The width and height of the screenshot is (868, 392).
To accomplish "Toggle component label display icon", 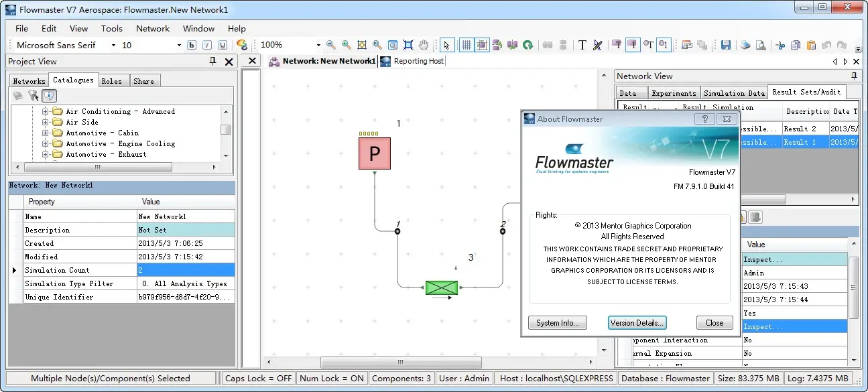I will click(617, 45).
